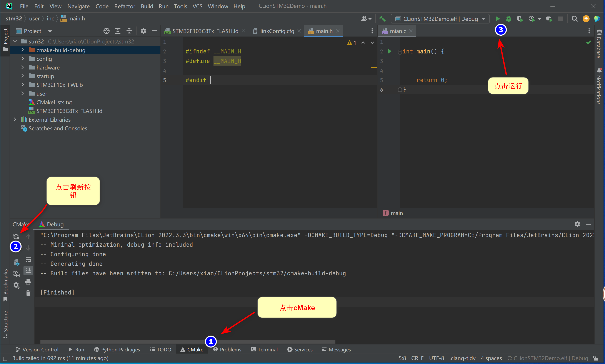Viewport: 605px width, 364px height.
Task: Expand External Libraries node
Action: coord(15,119)
